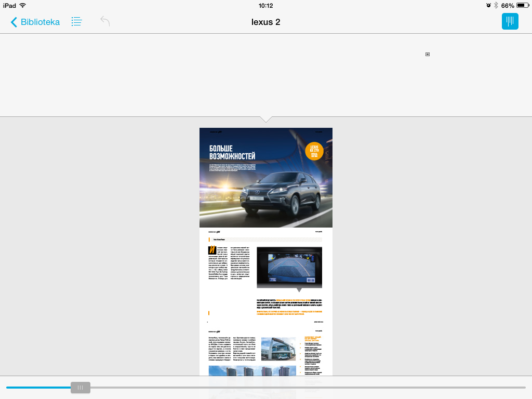
Task: Click the page slider handle
Action: click(x=81, y=388)
